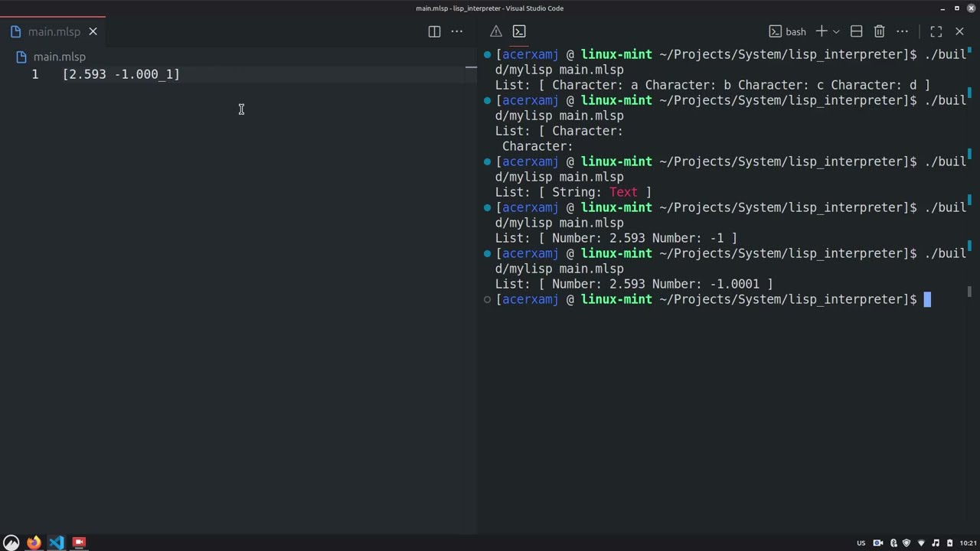Open the Linux Mint start menu
980x551 pixels.
tap(11, 543)
